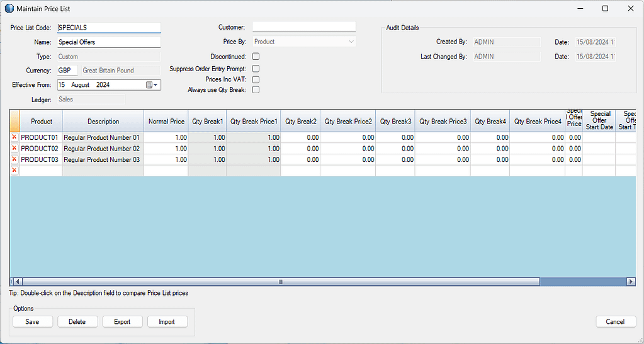Check the Always use Qty Break box

256,90
